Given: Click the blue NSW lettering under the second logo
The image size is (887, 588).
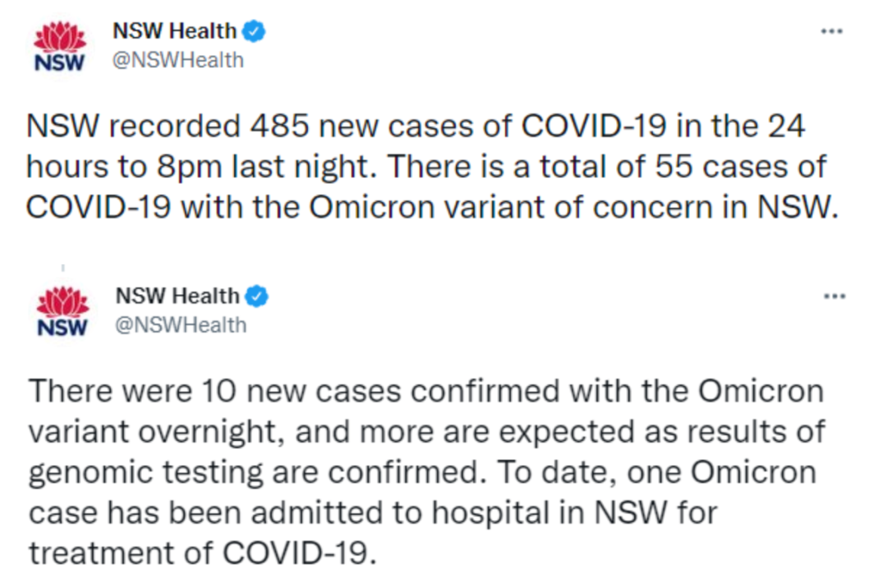Looking at the screenshot, I should [62, 328].
